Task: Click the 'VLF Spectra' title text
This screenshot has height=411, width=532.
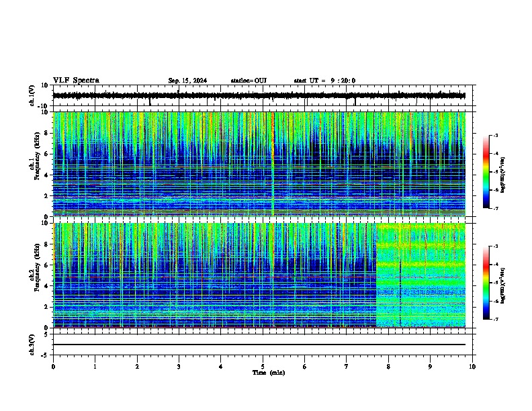Action: pyautogui.click(x=76, y=80)
